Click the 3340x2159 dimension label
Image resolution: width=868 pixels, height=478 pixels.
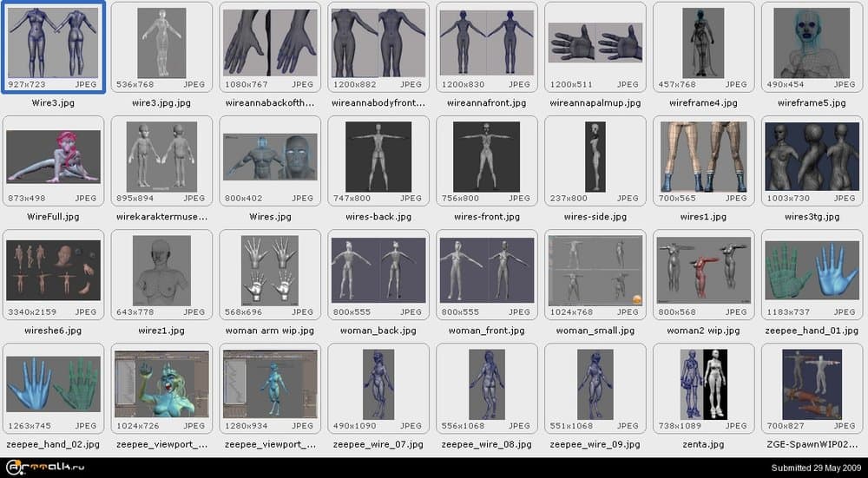pos(32,312)
